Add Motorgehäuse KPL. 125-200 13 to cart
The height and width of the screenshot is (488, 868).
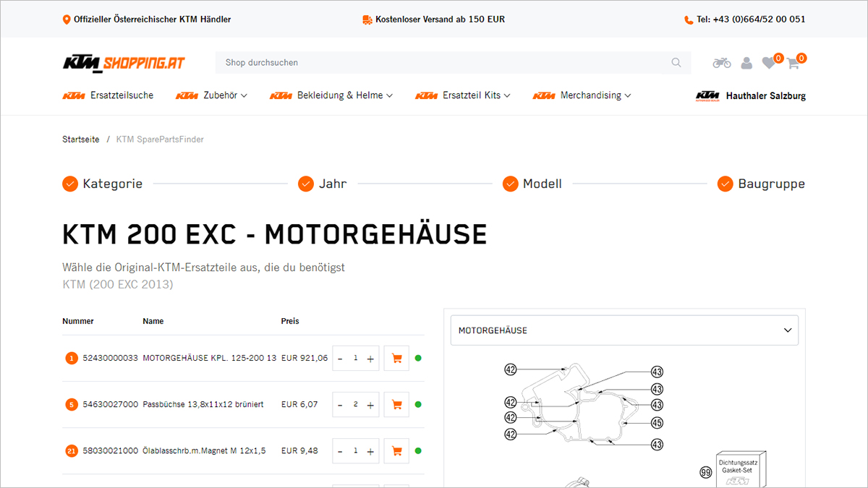coord(396,358)
